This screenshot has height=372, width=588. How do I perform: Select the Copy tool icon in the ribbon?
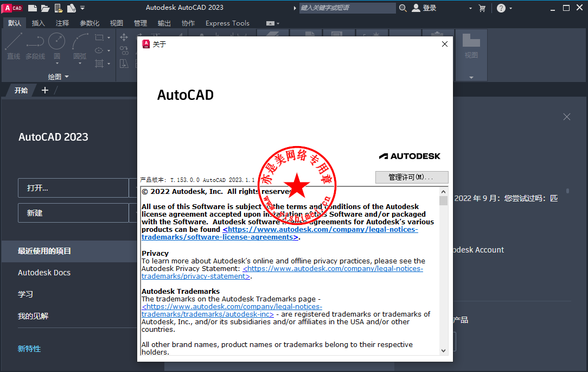pos(124,51)
